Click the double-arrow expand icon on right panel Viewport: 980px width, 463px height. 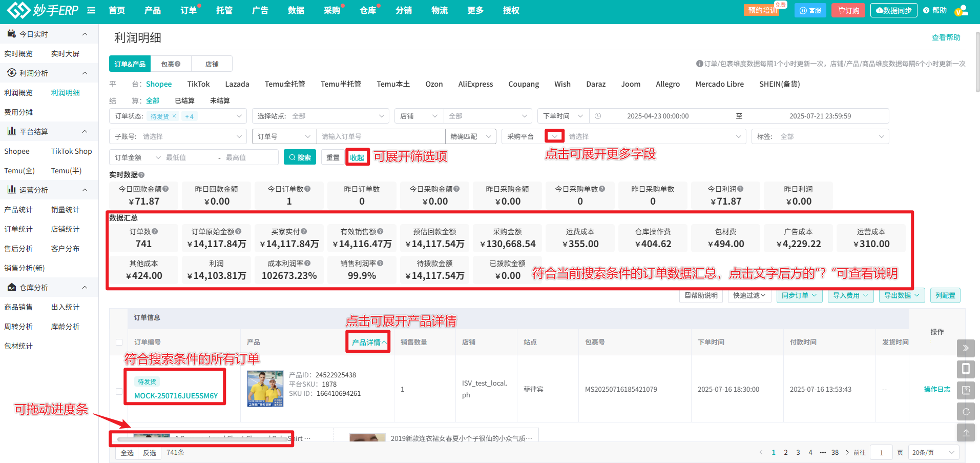[966, 348]
